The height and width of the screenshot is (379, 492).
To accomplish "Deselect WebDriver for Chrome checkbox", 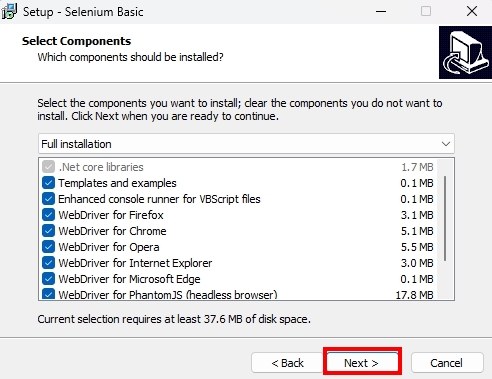I will click(x=48, y=231).
